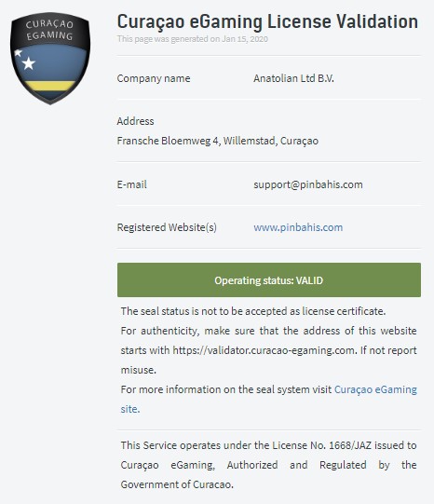Click the white star on the shield
This screenshot has height=504, width=434.
click(x=28, y=63)
